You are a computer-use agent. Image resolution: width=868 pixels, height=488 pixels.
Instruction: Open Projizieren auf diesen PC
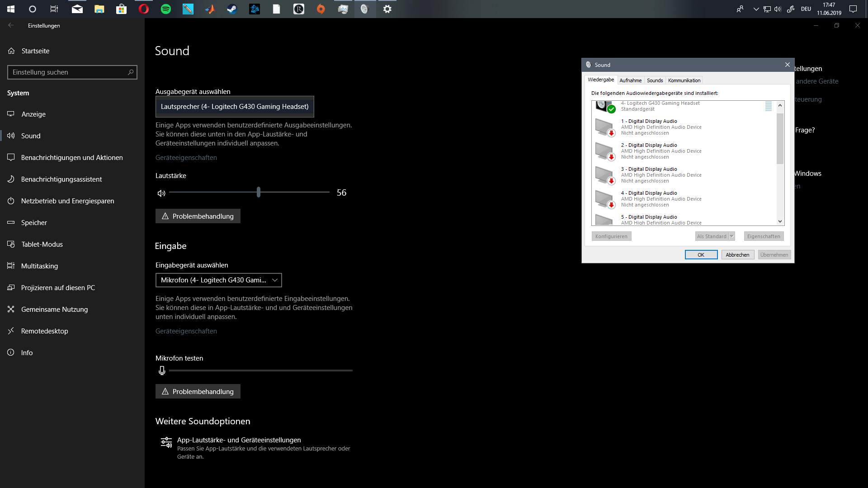72,287
